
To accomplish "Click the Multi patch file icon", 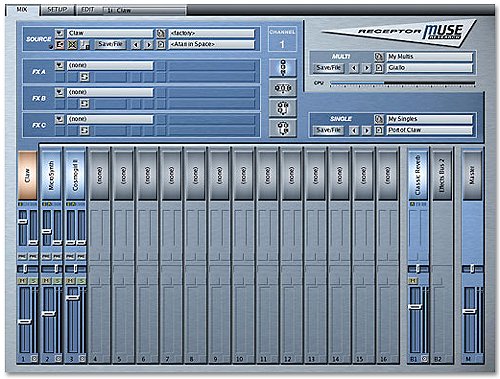I will pyautogui.click(x=379, y=68).
